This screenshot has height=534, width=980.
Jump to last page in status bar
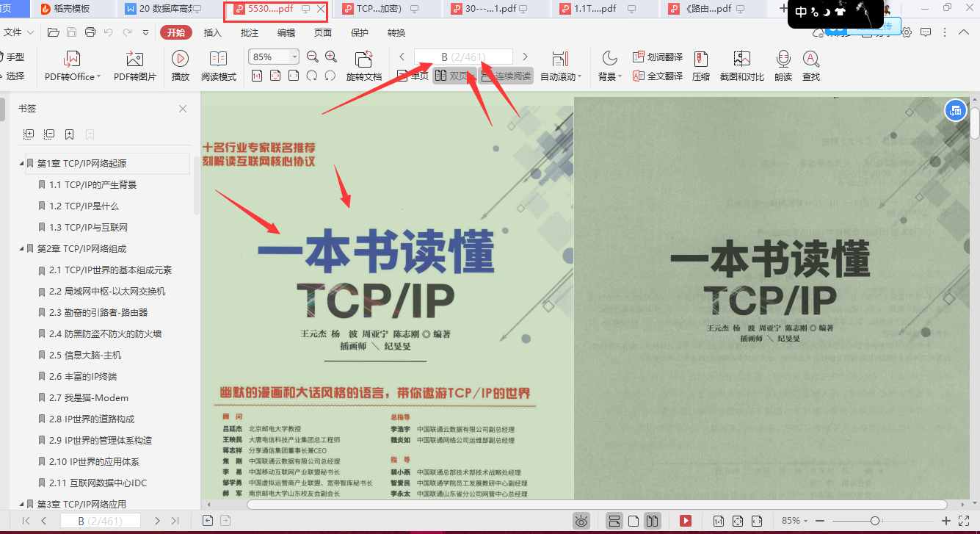pyautogui.click(x=175, y=521)
